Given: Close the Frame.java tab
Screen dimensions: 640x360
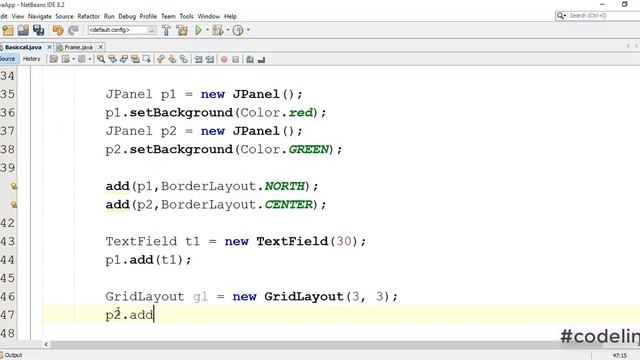Looking at the screenshot, I should click(100, 47).
